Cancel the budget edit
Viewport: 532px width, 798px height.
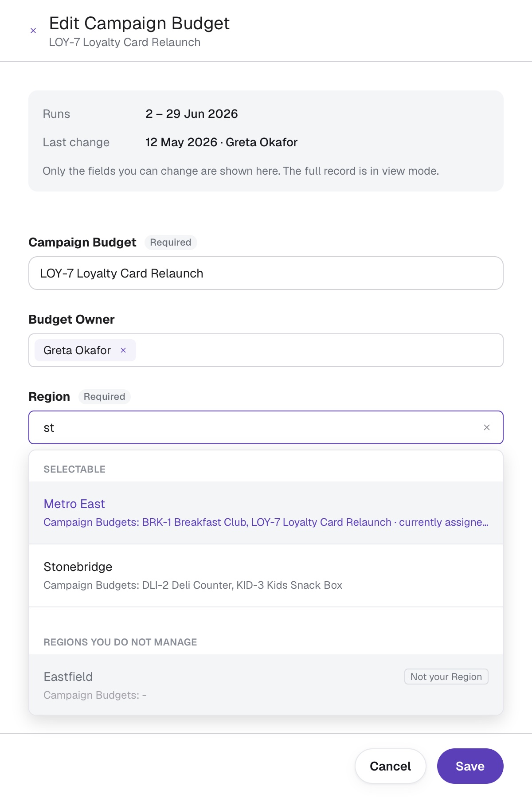(x=390, y=766)
